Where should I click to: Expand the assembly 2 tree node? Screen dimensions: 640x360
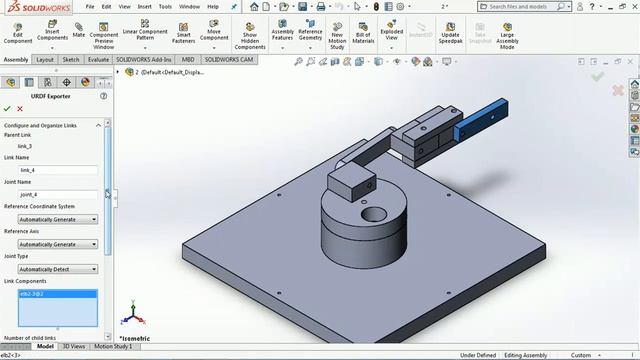(118, 72)
